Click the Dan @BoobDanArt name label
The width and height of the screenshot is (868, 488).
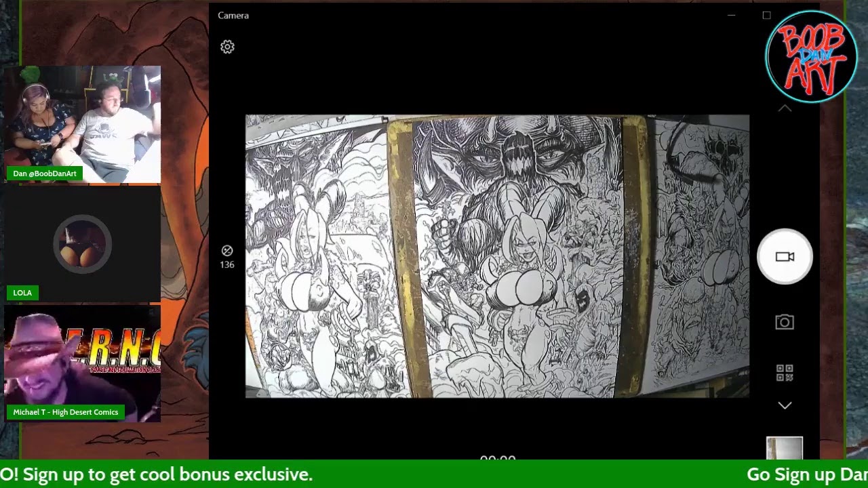click(x=45, y=174)
